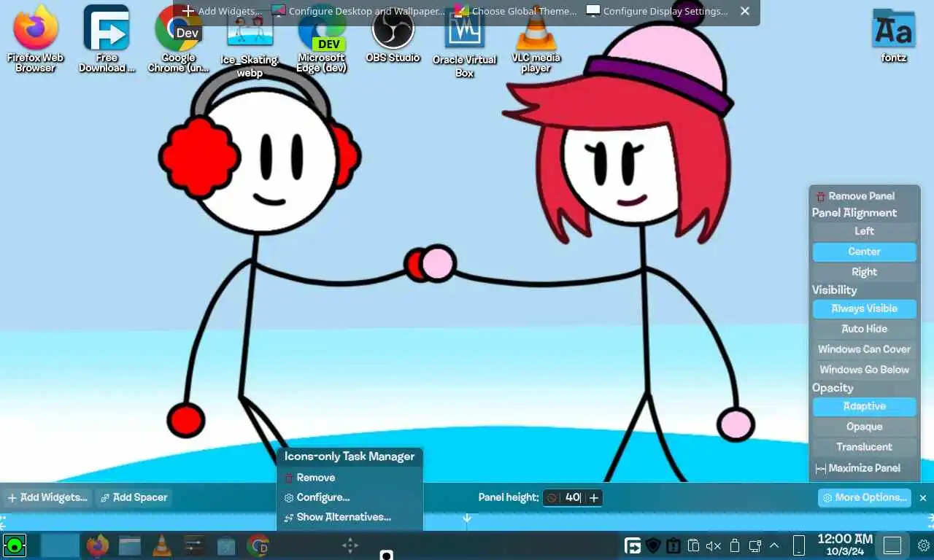Open system settings sliders icon in taskbar
The width and height of the screenshot is (934, 560).
point(194,545)
